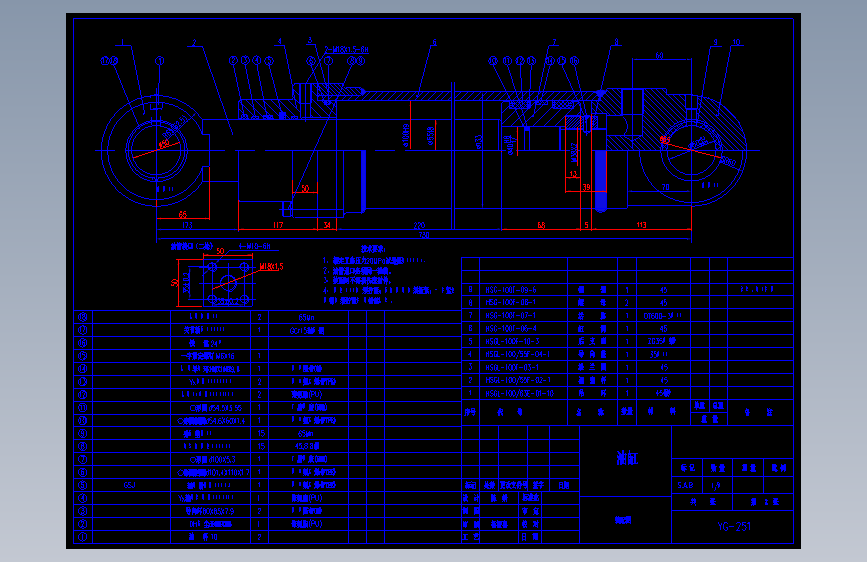Click the red dimension "39"
Viewport: 867px width, 562px height.
(x=586, y=187)
